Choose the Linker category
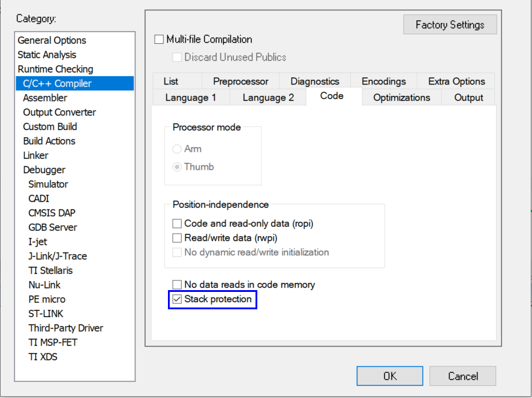The width and height of the screenshot is (532, 398). coord(35,155)
